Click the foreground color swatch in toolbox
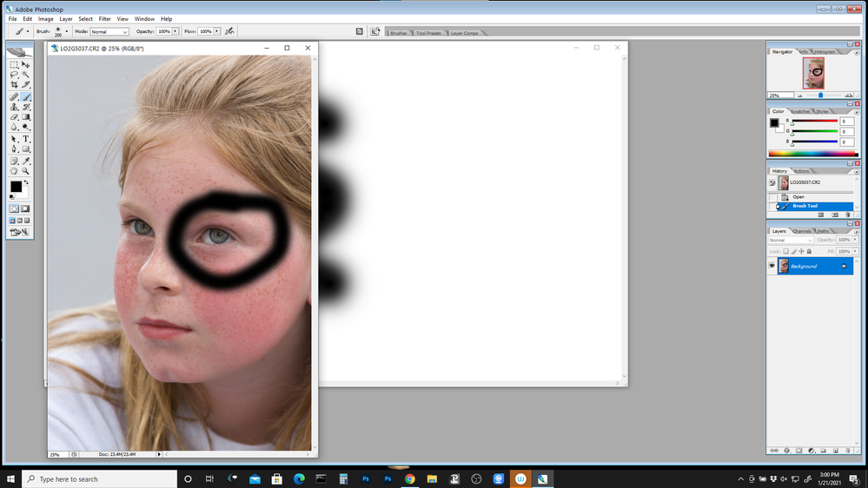 coord(16,187)
